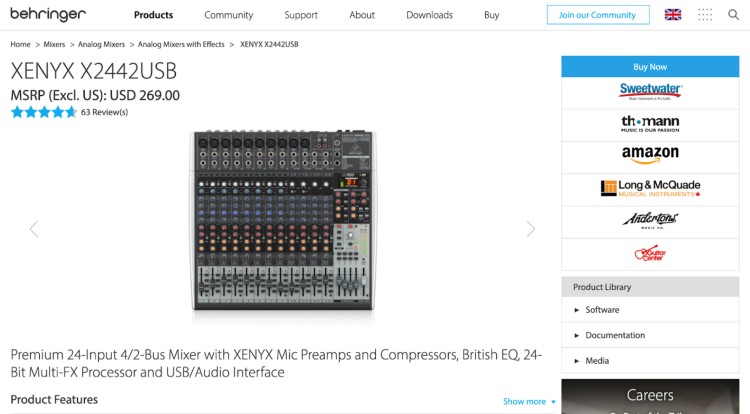
Task: Open the Support menu
Action: point(301,15)
